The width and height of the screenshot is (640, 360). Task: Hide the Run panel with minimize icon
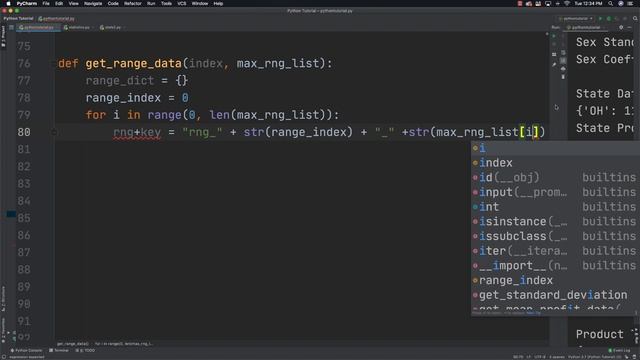[630, 27]
